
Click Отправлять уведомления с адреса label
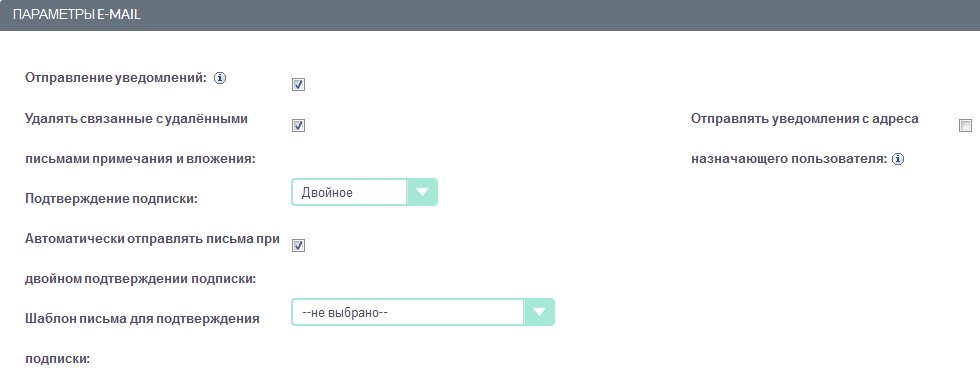tap(805, 119)
